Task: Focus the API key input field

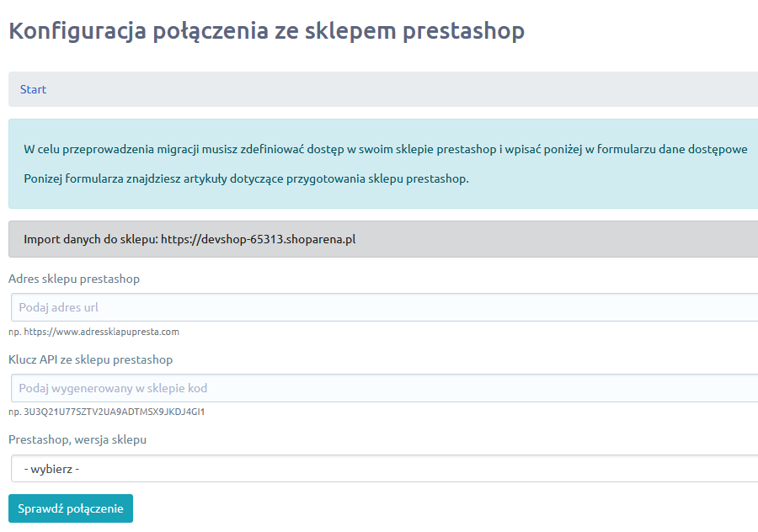Action: pos(384,388)
